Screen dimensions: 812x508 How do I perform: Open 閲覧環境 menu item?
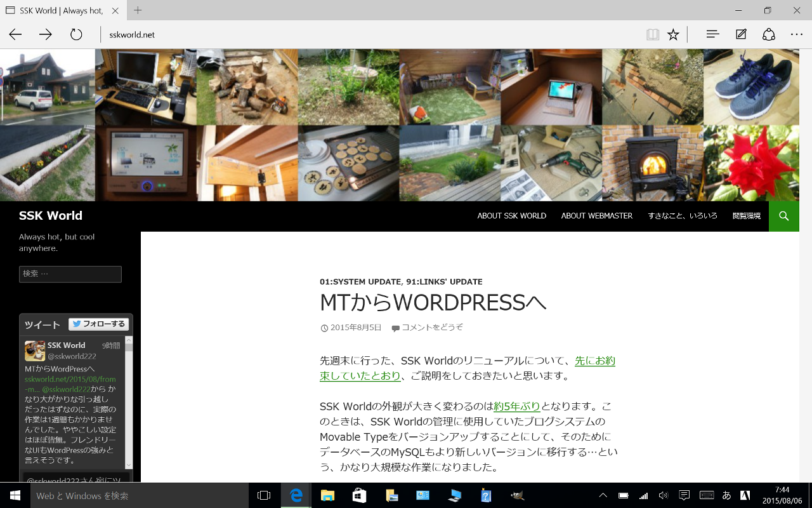click(x=747, y=216)
